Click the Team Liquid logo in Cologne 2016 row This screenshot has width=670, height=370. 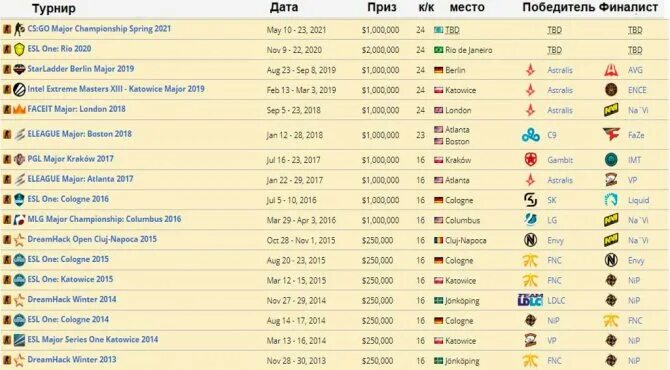[611, 200]
